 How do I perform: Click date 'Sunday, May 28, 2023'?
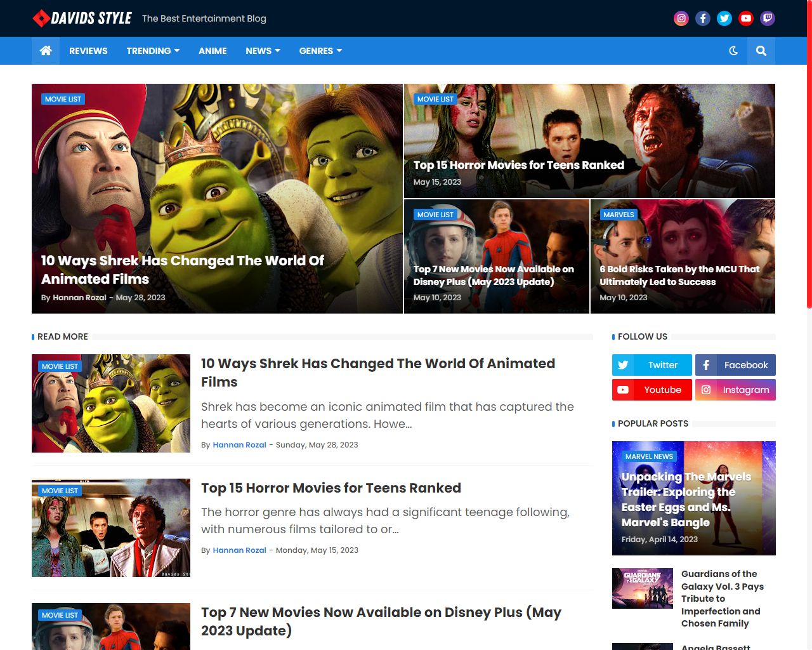click(317, 445)
